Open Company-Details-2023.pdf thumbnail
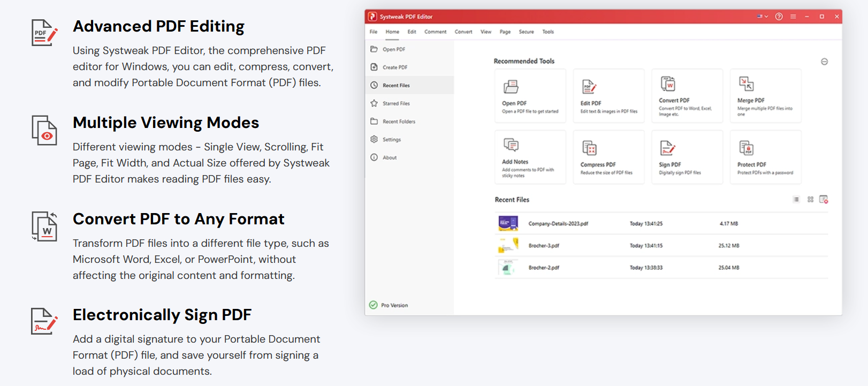This screenshot has height=386, width=868. (x=508, y=223)
